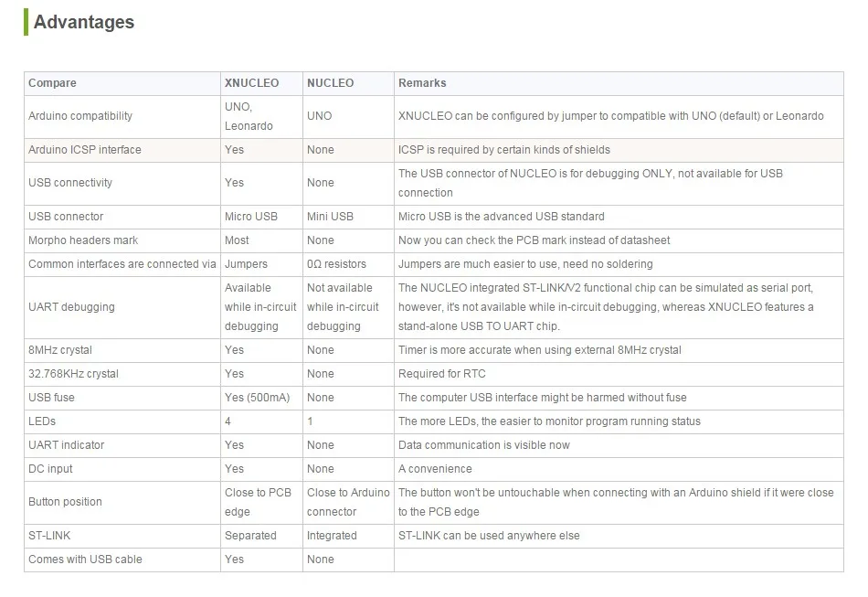Screen dimensions: 868x597
Task: Click 'Close to PCB edge' cell
Action: [258, 503]
